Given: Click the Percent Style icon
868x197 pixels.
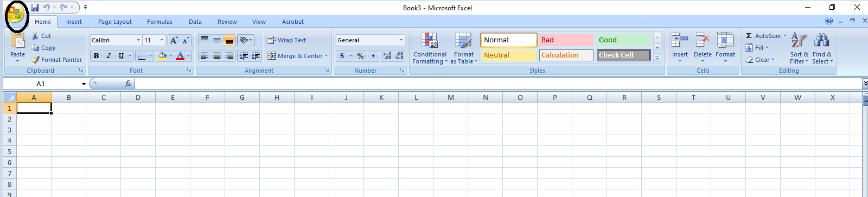Looking at the screenshot, I should tap(360, 56).
